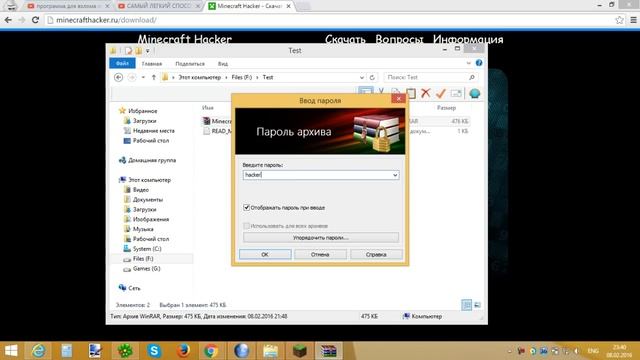The width and height of the screenshot is (640, 360).
Task: Open the Файл tab in Explorer
Action: click(x=122, y=63)
